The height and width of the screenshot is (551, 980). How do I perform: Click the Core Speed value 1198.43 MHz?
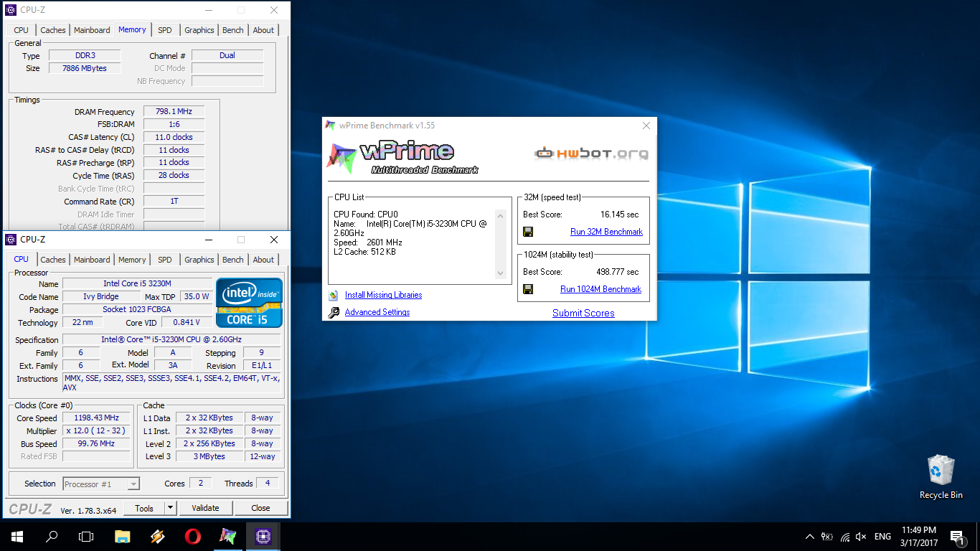click(x=96, y=418)
